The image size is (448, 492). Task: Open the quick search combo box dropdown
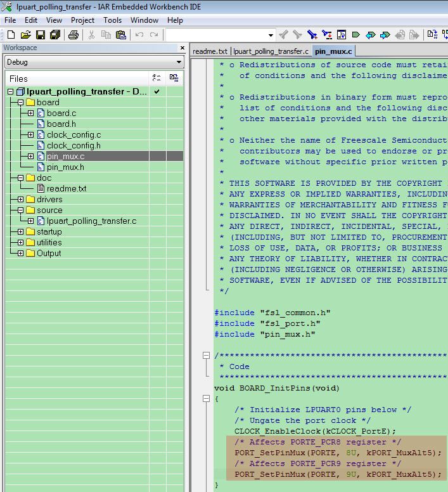click(x=271, y=35)
